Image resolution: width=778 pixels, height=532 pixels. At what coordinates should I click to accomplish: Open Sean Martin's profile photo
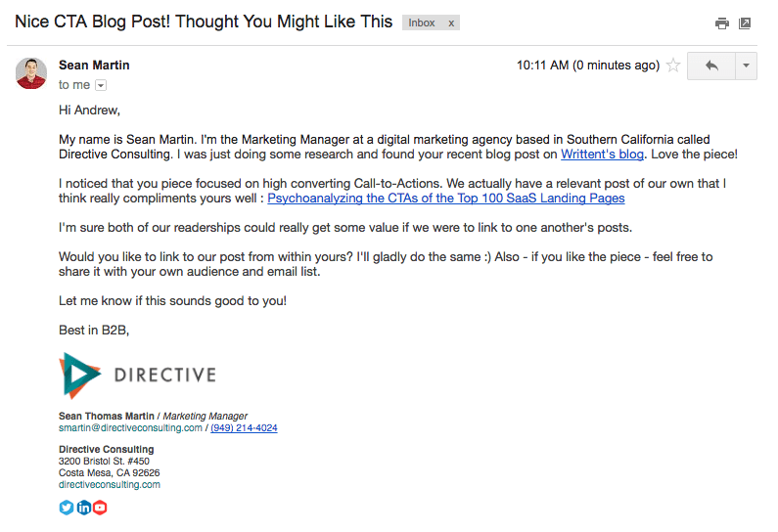[x=31, y=73]
